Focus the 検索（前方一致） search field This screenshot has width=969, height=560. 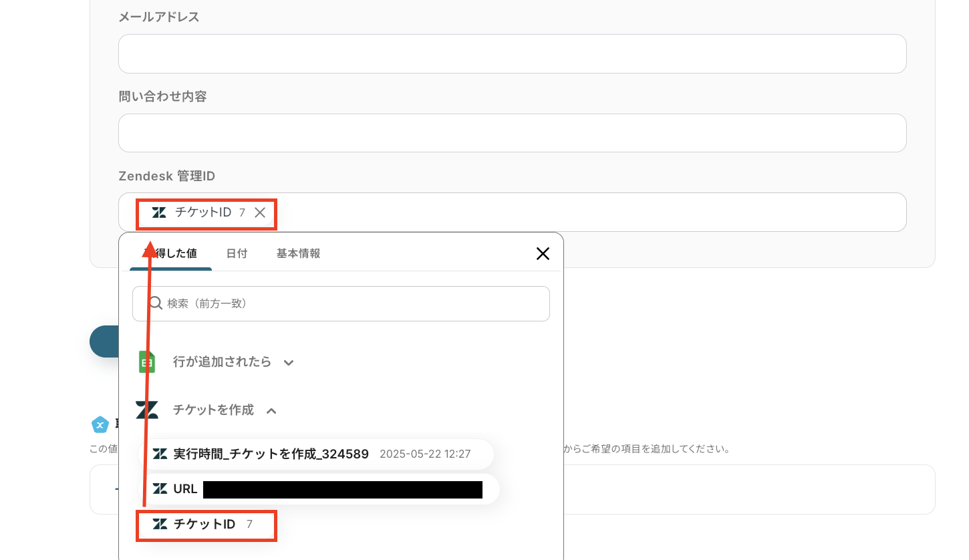tap(341, 304)
